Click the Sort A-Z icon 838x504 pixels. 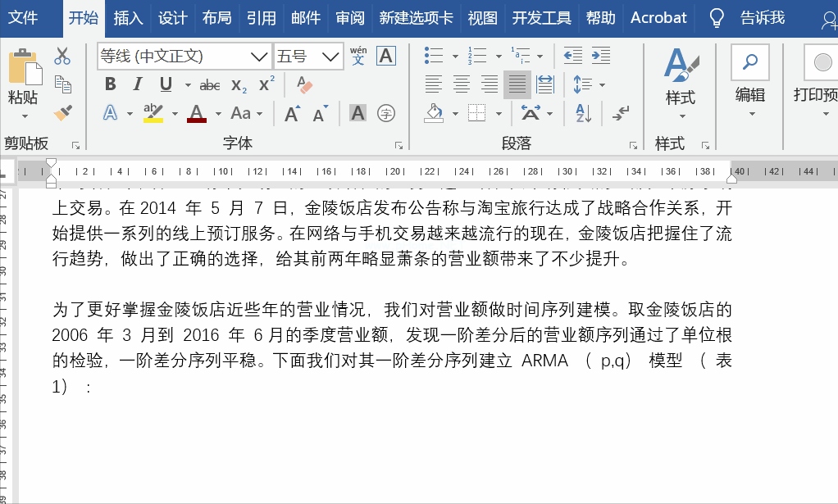click(x=583, y=112)
